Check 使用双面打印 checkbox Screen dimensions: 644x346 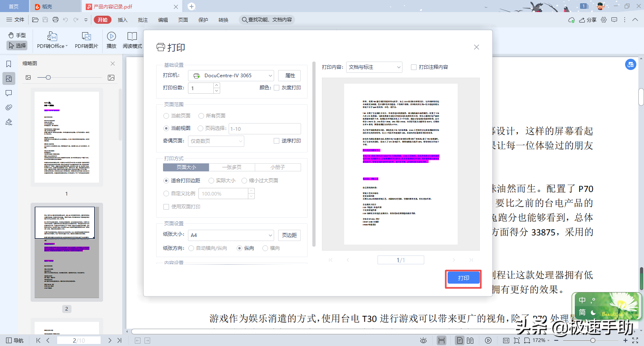pos(166,207)
